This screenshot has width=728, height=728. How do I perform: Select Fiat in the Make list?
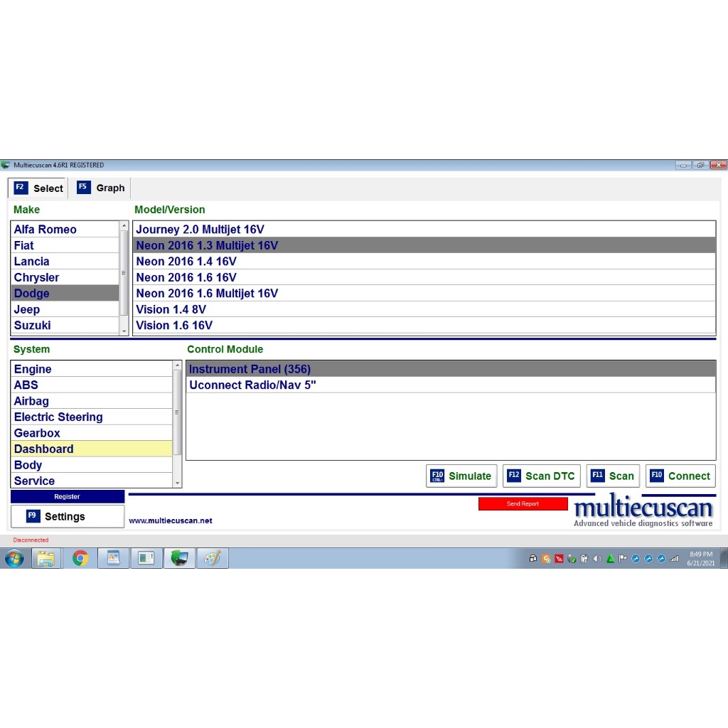pos(65,245)
